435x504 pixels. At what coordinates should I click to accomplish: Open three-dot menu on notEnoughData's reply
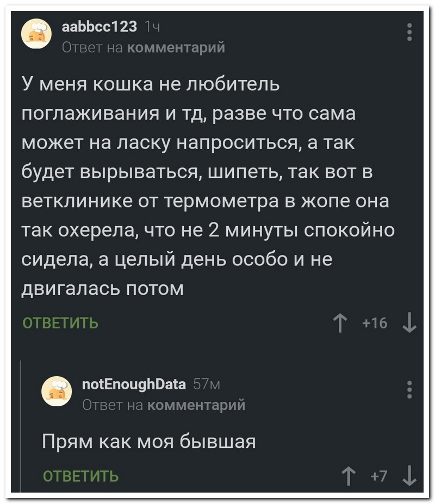click(x=409, y=390)
